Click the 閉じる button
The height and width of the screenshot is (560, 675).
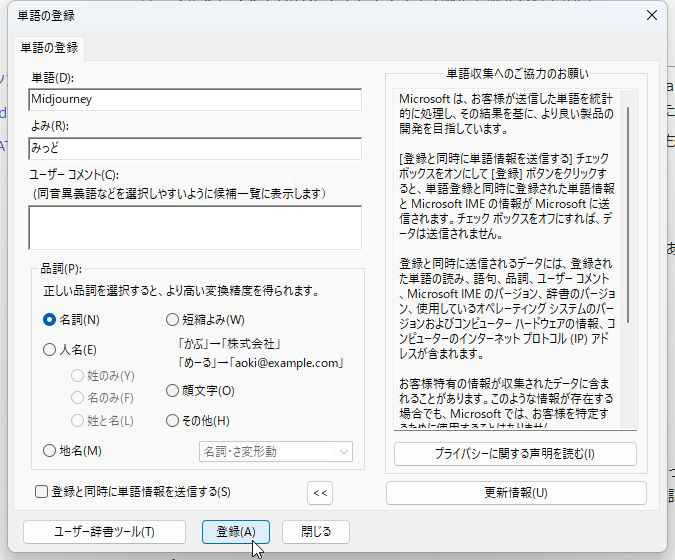(316, 532)
